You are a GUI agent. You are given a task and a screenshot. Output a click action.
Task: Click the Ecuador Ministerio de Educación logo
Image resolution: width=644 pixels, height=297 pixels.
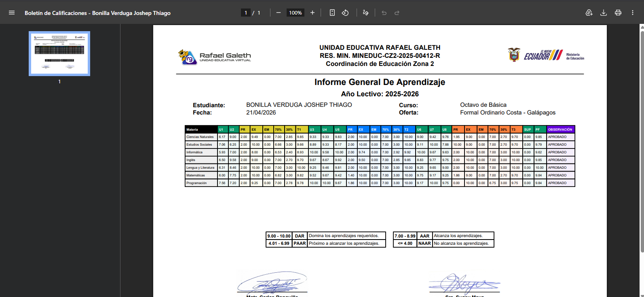[x=546, y=55]
